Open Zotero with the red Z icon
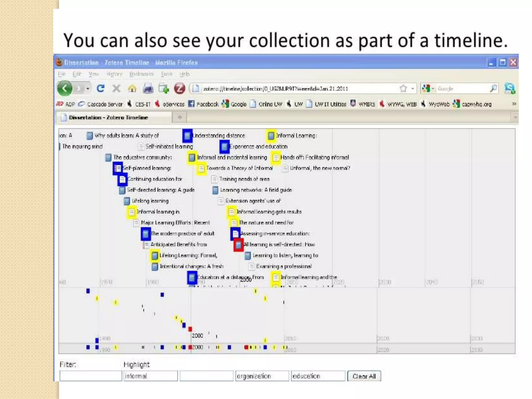This screenshot has height=399, width=532. [x=179, y=89]
